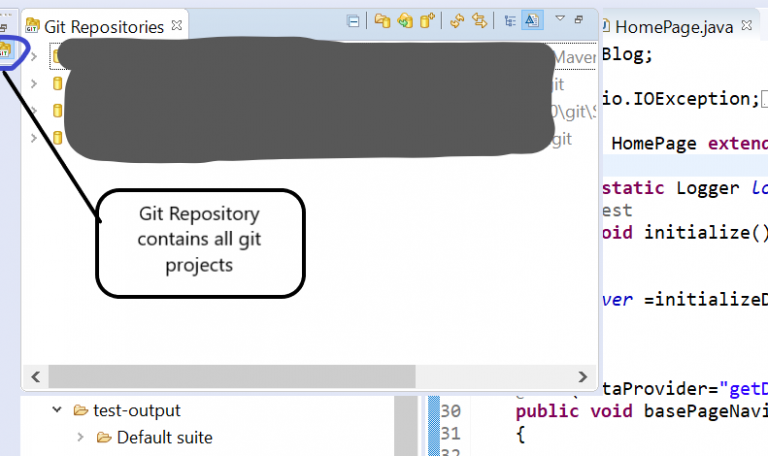Add an existing local Git repository
The image size is (768, 456).
click(382, 21)
